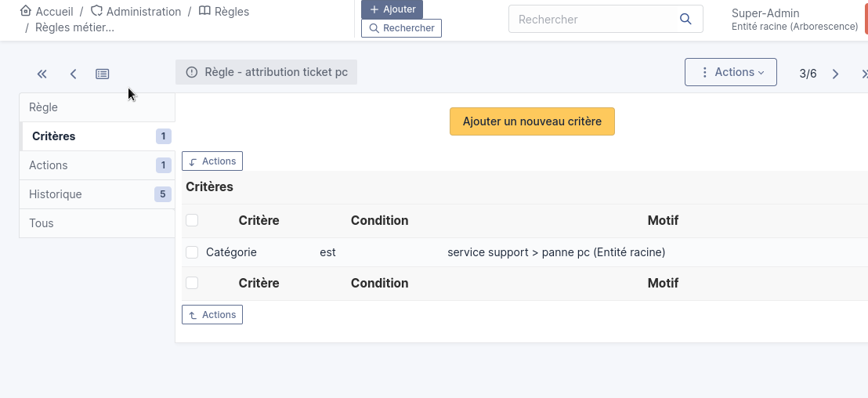868x398 pixels.
Task: Open the bottom Actions menu below table
Action: [x=212, y=315]
